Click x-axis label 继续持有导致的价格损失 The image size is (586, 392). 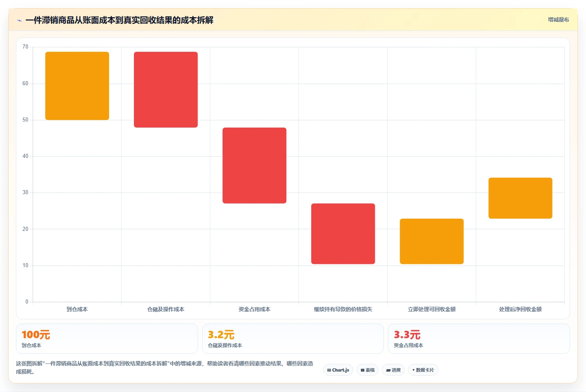tap(343, 309)
